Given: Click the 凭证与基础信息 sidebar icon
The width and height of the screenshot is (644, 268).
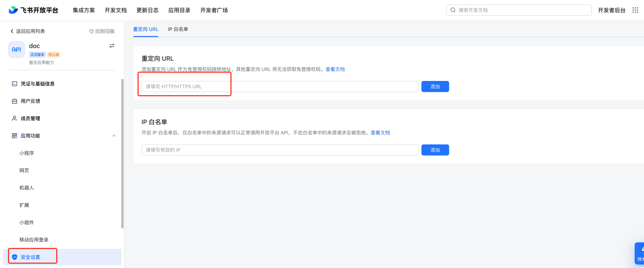Looking at the screenshot, I should (x=14, y=84).
